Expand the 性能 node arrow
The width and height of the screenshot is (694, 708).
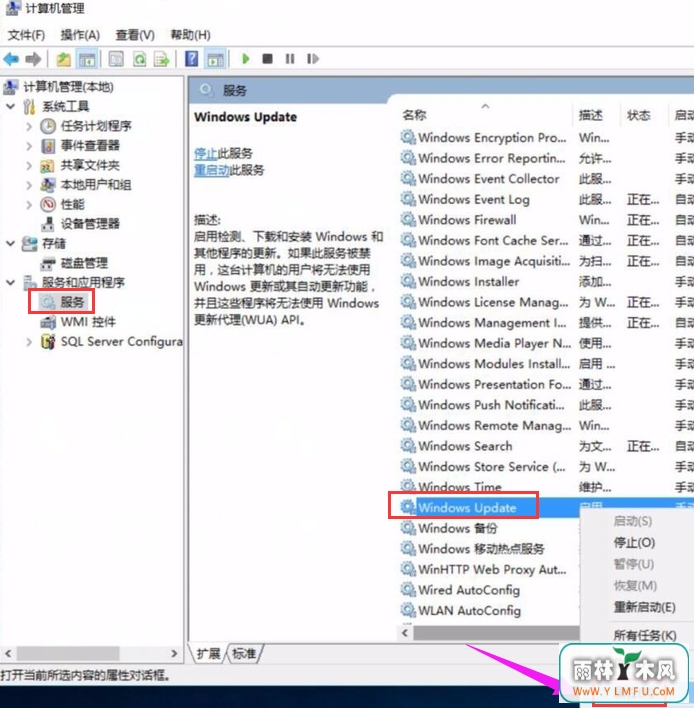(29, 205)
